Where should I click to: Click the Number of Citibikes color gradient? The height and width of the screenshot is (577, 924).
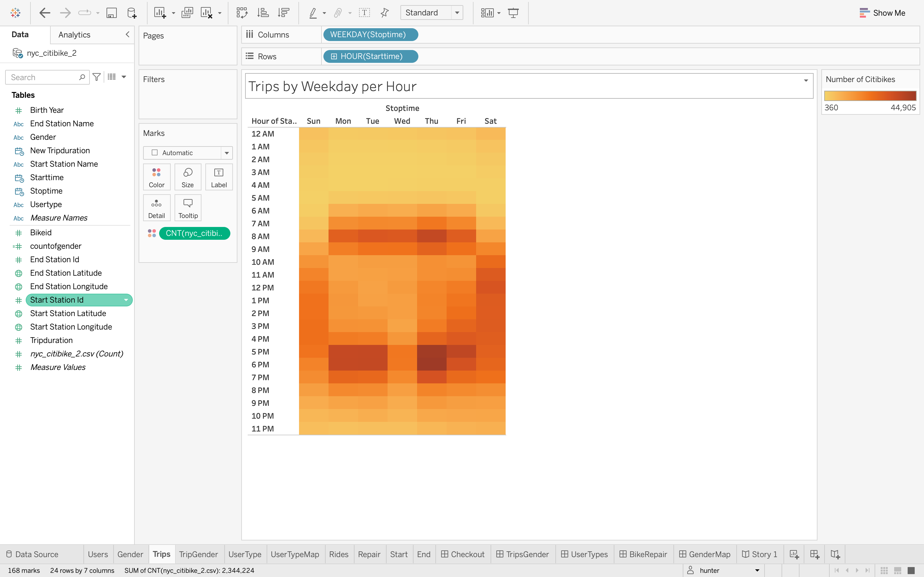pos(870,96)
